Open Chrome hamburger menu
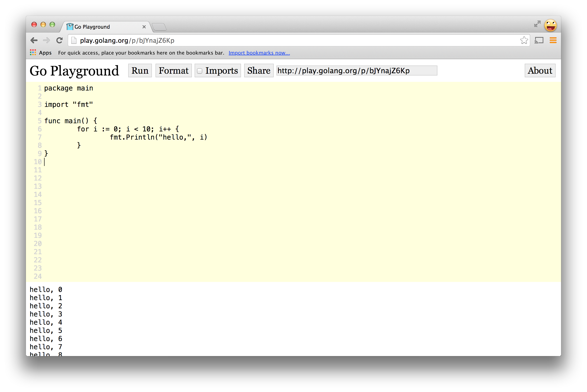 point(553,40)
